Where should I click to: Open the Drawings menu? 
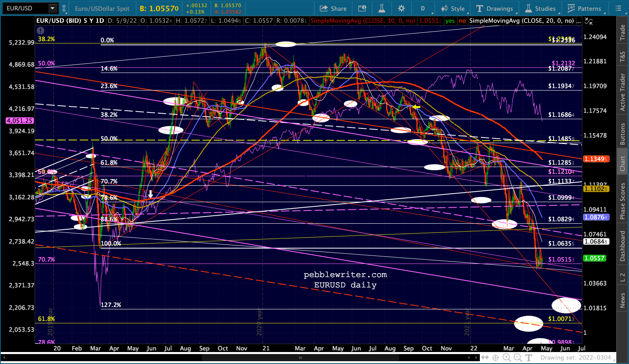point(495,8)
